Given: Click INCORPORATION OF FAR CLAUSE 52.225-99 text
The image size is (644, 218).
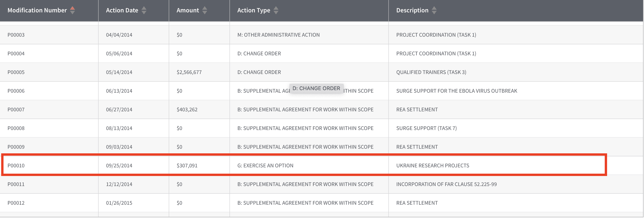Looking at the screenshot, I should coord(446,184).
